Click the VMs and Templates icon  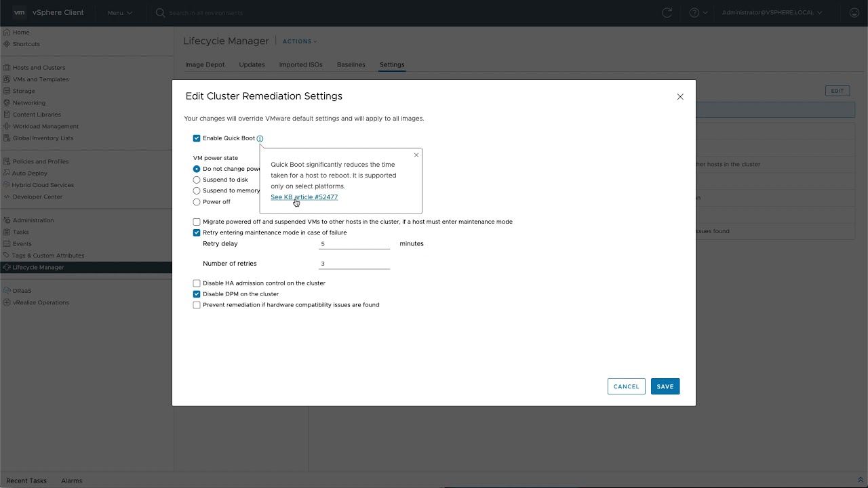7,79
